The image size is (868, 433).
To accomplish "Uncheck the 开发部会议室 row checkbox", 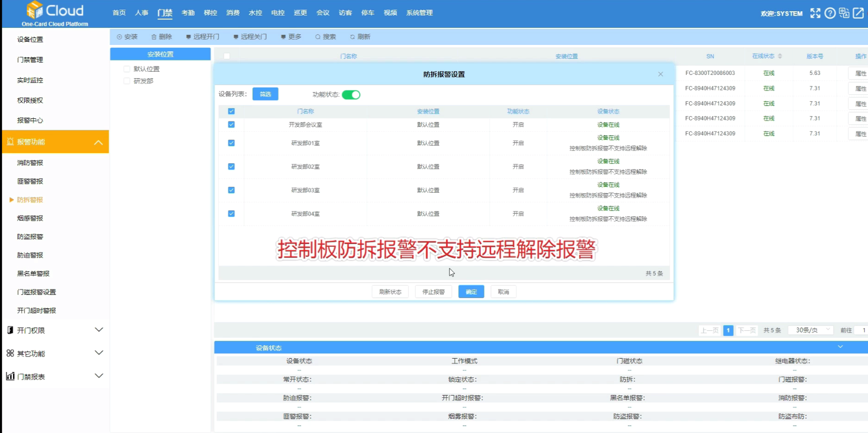I will point(231,125).
